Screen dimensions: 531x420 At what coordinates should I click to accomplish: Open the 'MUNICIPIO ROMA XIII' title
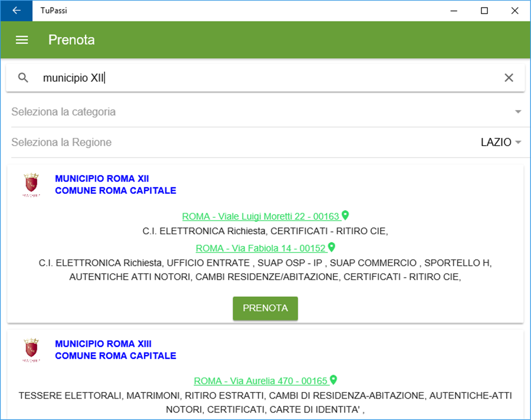click(103, 344)
